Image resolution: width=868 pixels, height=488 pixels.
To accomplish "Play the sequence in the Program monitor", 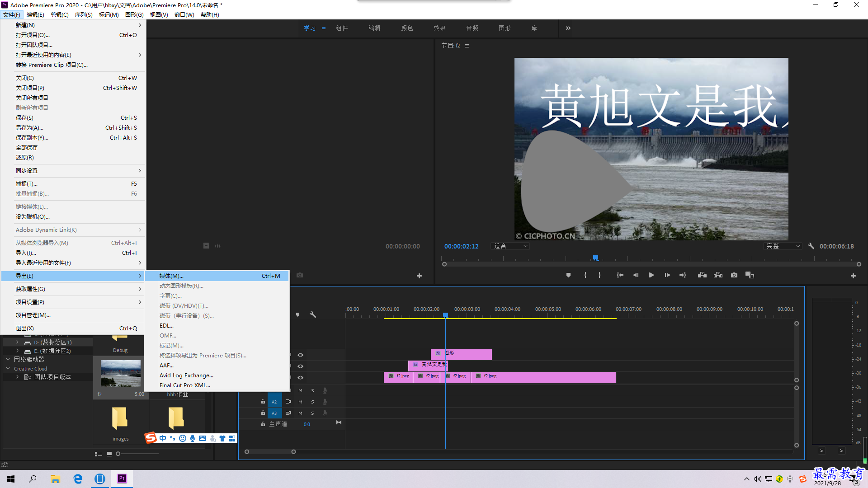I will coord(651,275).
